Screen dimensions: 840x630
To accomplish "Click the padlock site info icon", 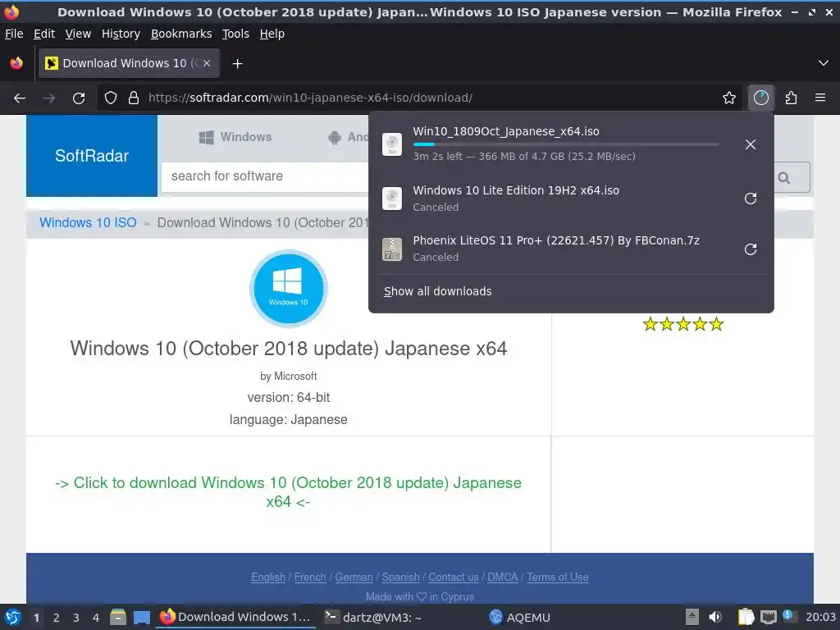I will pos(134,98).
